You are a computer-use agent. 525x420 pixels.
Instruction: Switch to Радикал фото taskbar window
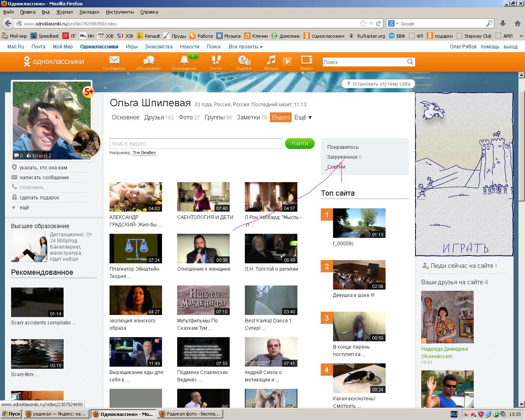[189, 414]
